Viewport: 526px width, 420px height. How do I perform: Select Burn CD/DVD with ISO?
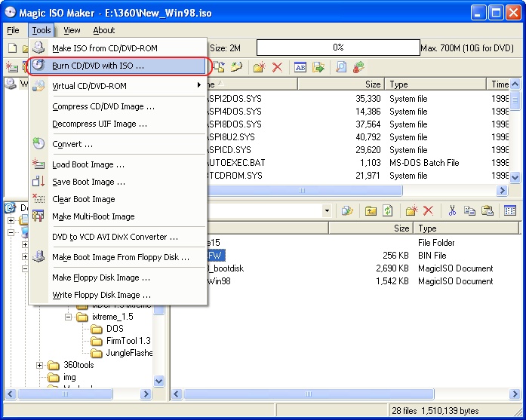coord(118,66)
